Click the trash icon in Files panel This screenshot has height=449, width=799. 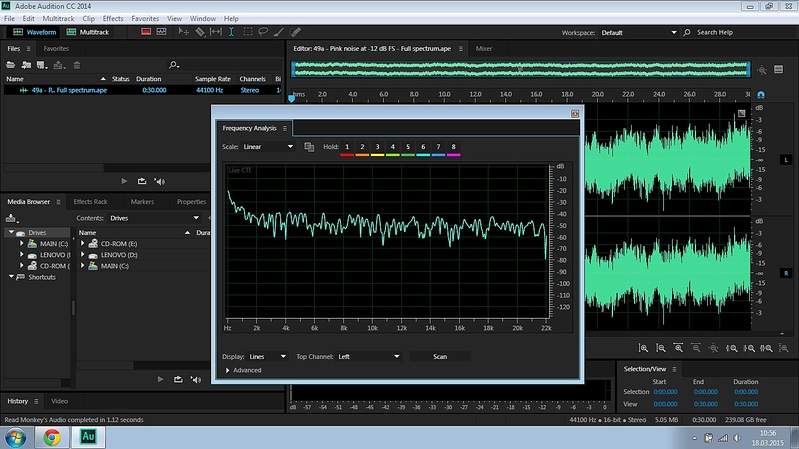click(77, 65)
